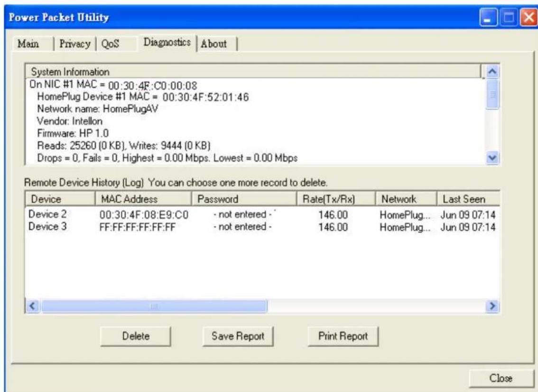
Task: Open the QoS tab
Action: coord(117,44)
